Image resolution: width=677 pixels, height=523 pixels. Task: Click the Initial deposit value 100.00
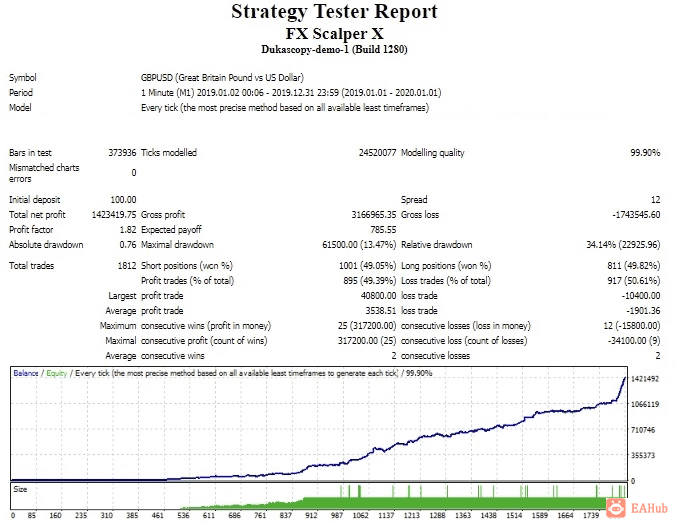(x=123, y=200)
